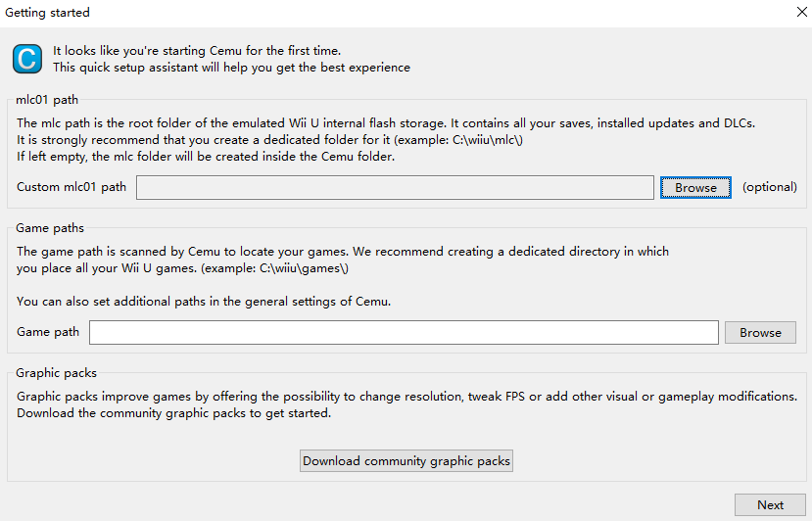Click the "starting Cemu for the first time" text
Image resolution: width=812 pixels, height=521 pixels.
tap(197, 50)
